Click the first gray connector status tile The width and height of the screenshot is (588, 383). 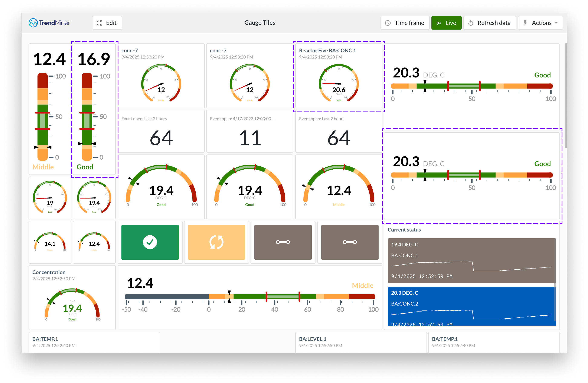pos(283,242)
